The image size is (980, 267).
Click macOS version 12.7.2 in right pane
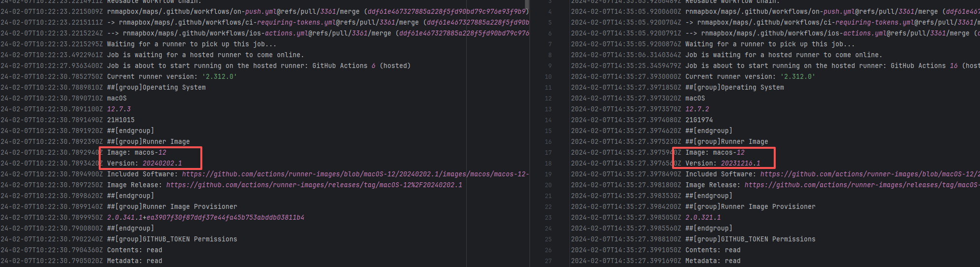click(x=697, y=109)
